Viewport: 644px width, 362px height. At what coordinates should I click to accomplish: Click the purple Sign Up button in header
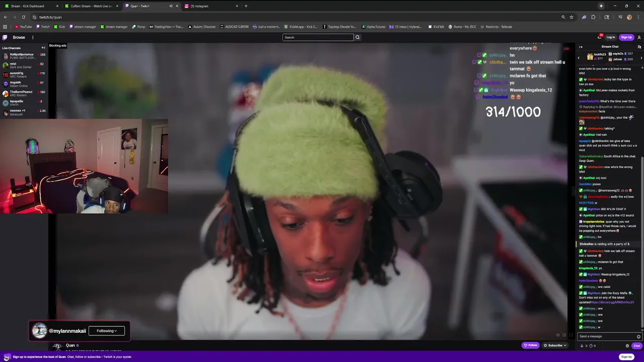pos(626,37)
